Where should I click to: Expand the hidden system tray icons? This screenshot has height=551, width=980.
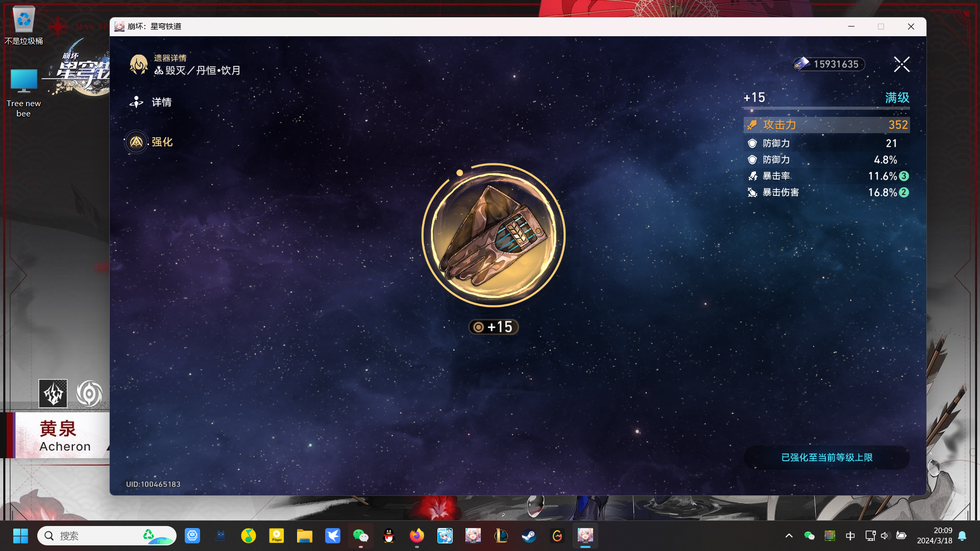[789, 536]
